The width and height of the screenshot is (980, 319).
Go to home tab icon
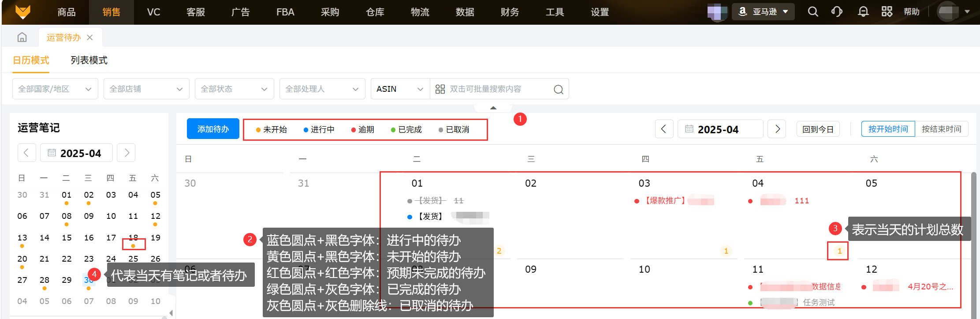point(22,38)
